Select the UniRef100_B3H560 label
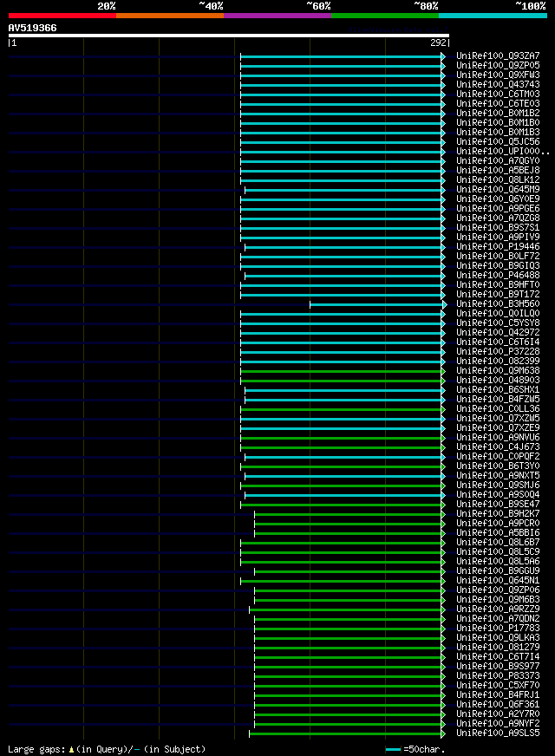Screen dimensions: 555x756 498,304
